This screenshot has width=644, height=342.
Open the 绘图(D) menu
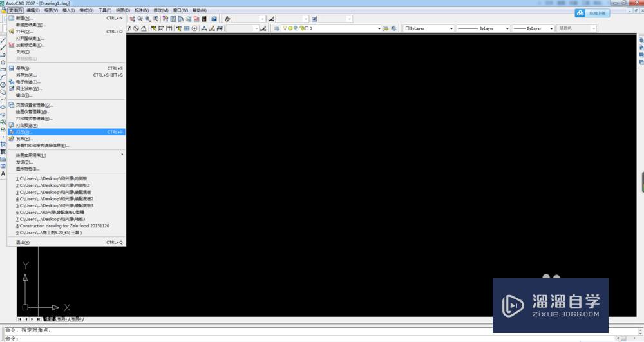point(123,10)
